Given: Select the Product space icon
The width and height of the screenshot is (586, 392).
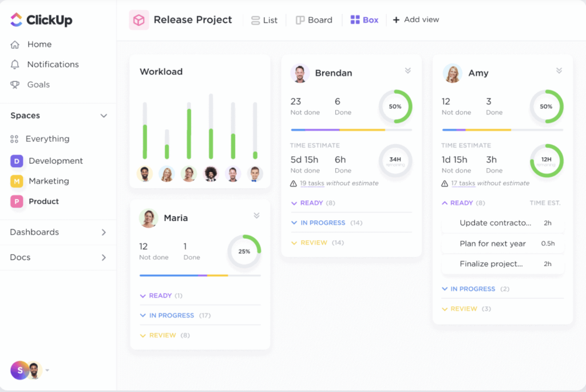Looking at the screenshot, I should point(17,201).
